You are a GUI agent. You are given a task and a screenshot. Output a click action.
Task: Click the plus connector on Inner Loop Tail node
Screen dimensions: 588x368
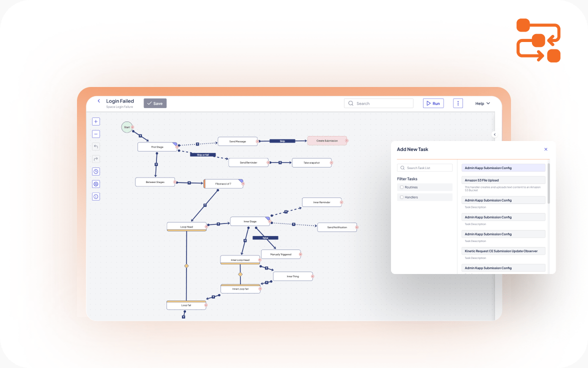click(x=260, y=289)
